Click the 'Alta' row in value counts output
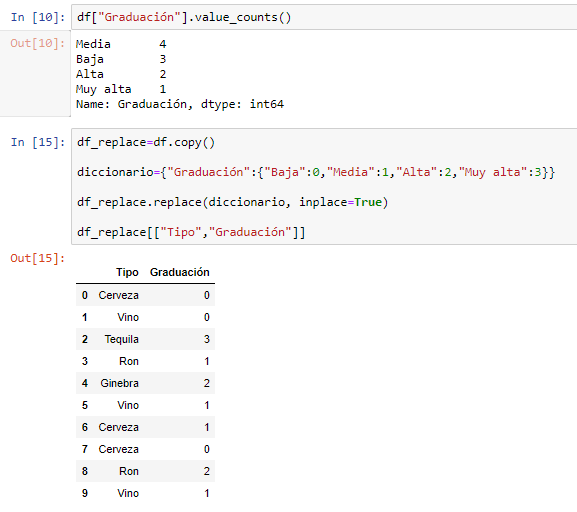The image size is (577, 512). (121, 74)
